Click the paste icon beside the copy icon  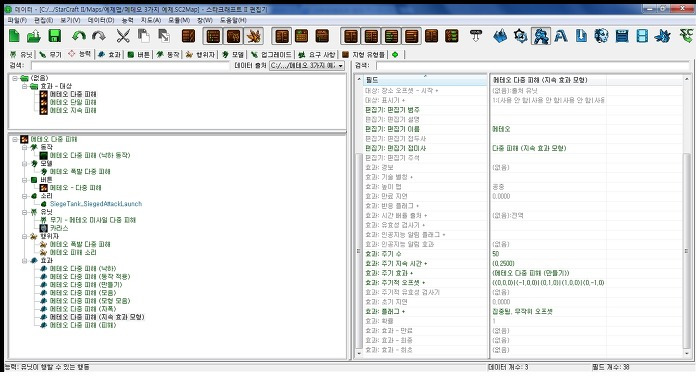164,36
